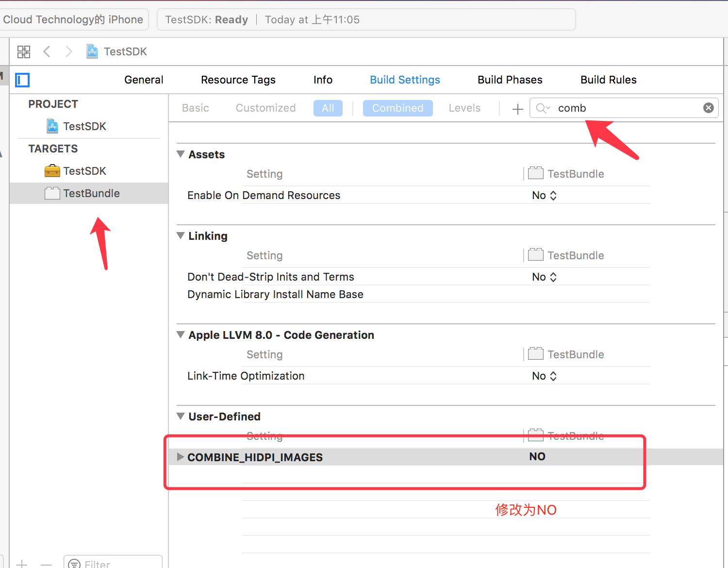This screenshot has height=568, width=728.
Task: Switch to Combined view
Action: coord(398,108)
